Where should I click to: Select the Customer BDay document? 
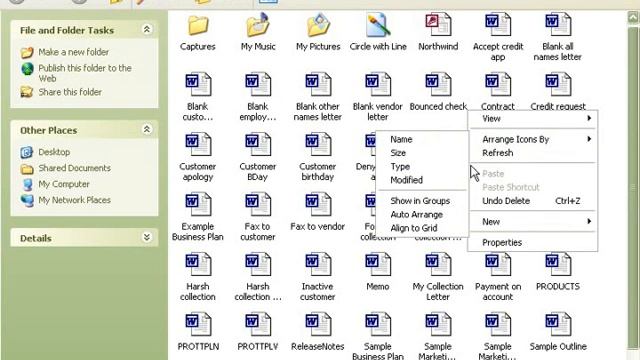coord(258,144)
